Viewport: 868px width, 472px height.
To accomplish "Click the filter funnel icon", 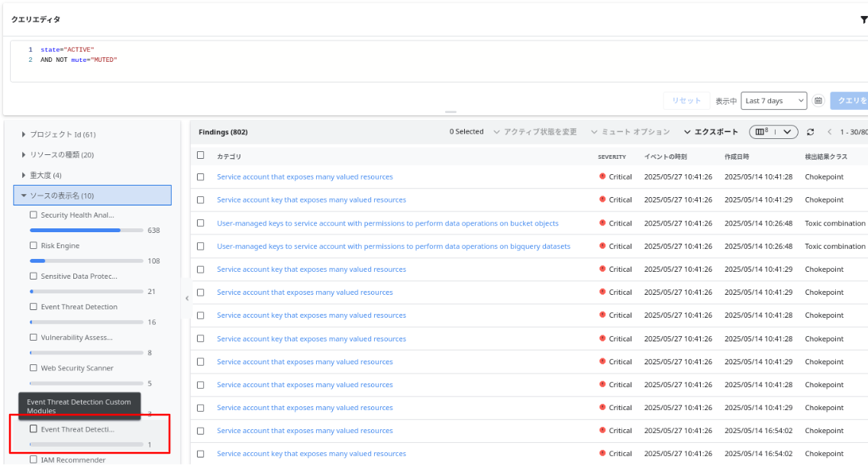I will 863,20.
